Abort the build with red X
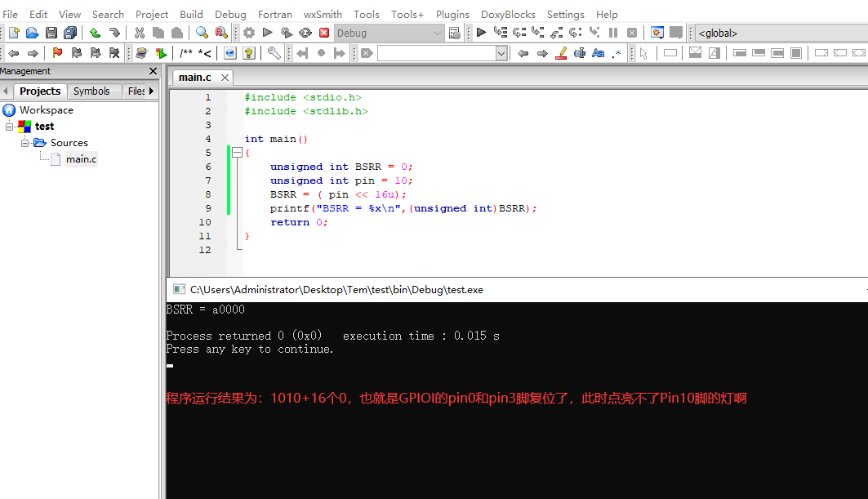 (x=324, y=33)
